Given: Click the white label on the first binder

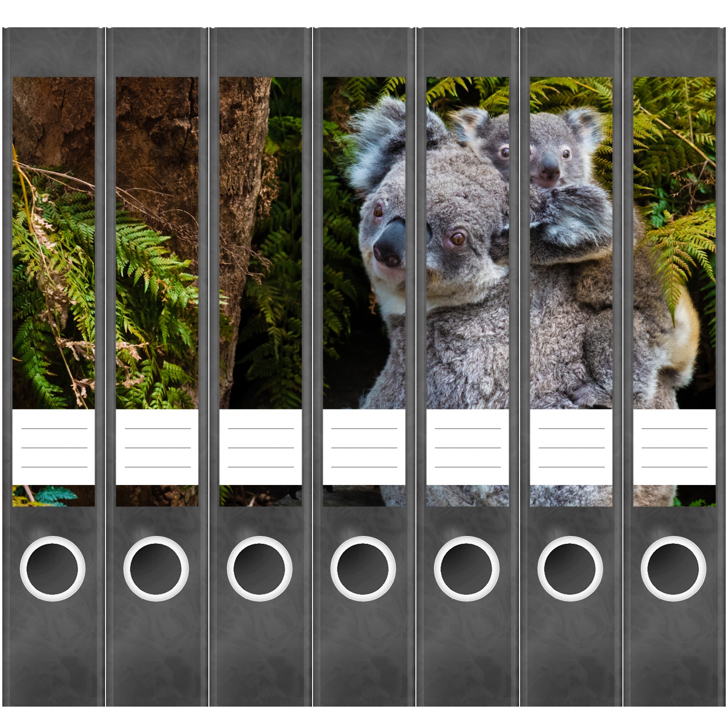Looking at the screenshot, I should tap(54, 447).
